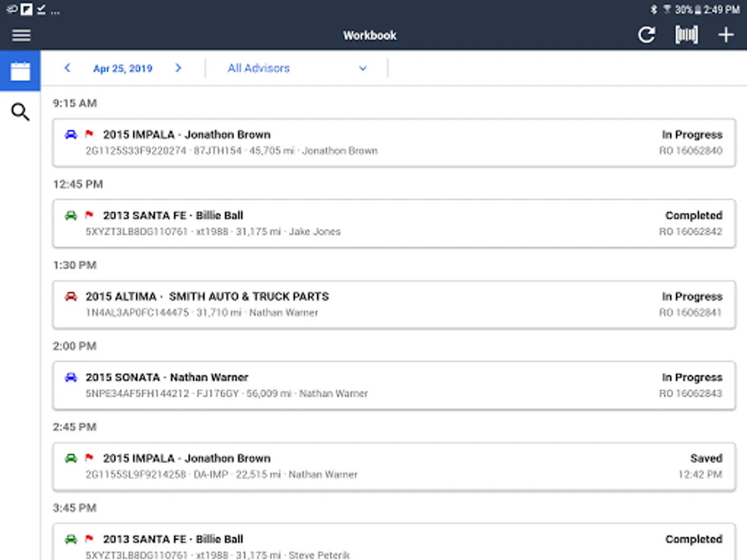Select RO 16062842 number
747x560 pixels.
[x=691, y=231]
